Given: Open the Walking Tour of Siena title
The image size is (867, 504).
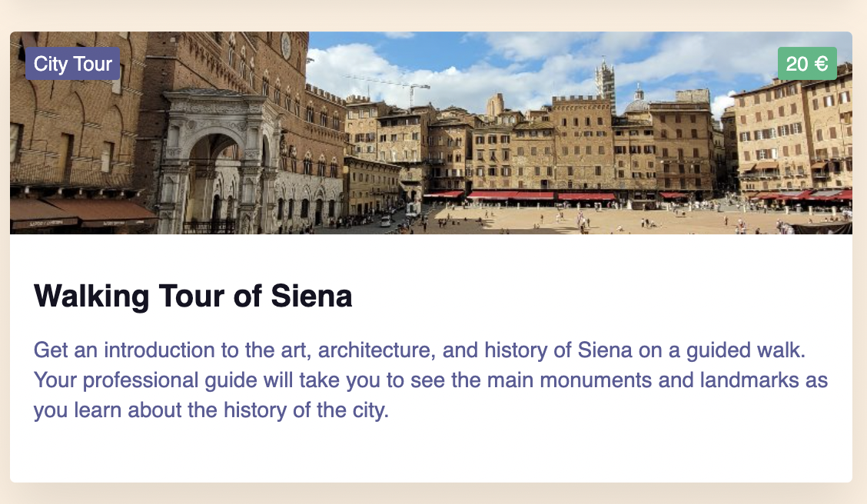Looking at the screenshot, I should pos(193,296).
